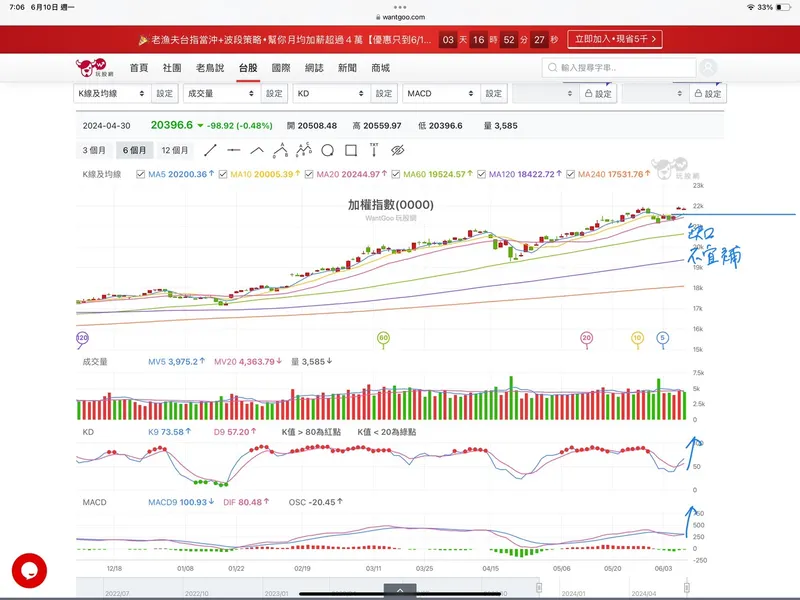Click the left handle of range slider
The width and height of the screenshot is (800, 600).
539,588
